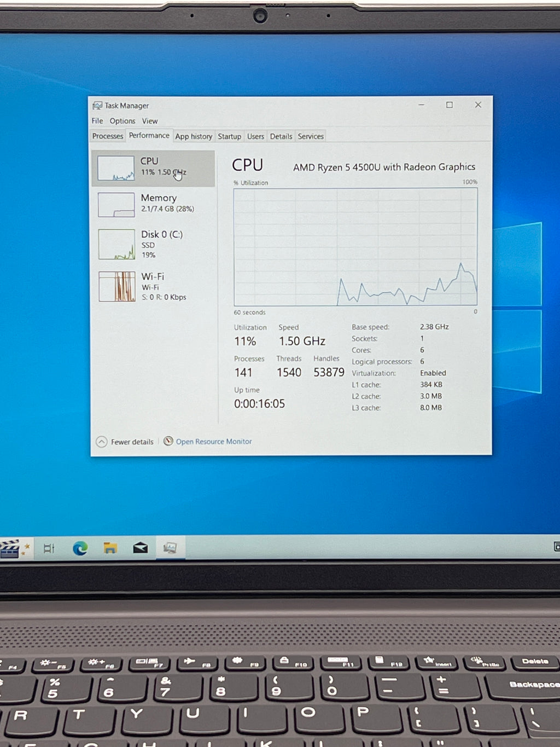Image resolution: width=560 pixels, height=747 pixels.
Task: Open the Mail app from taskbar
Action: click(x=141, y=548)
